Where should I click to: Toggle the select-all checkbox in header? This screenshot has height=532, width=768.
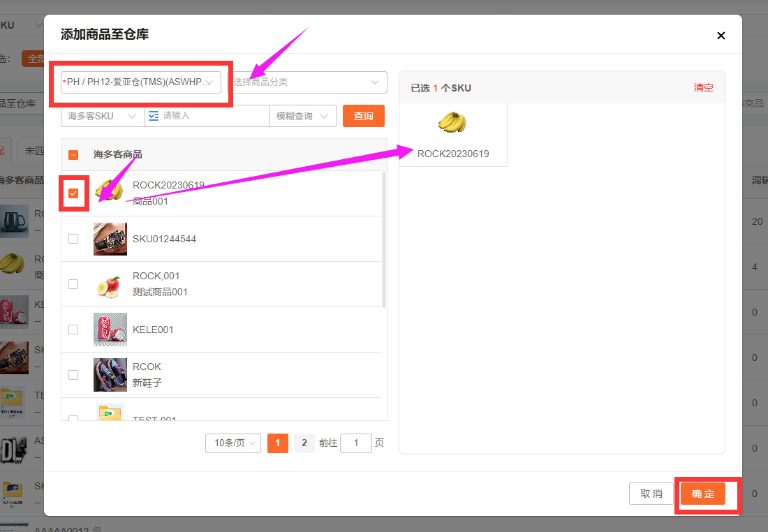(x=73, y=155)
